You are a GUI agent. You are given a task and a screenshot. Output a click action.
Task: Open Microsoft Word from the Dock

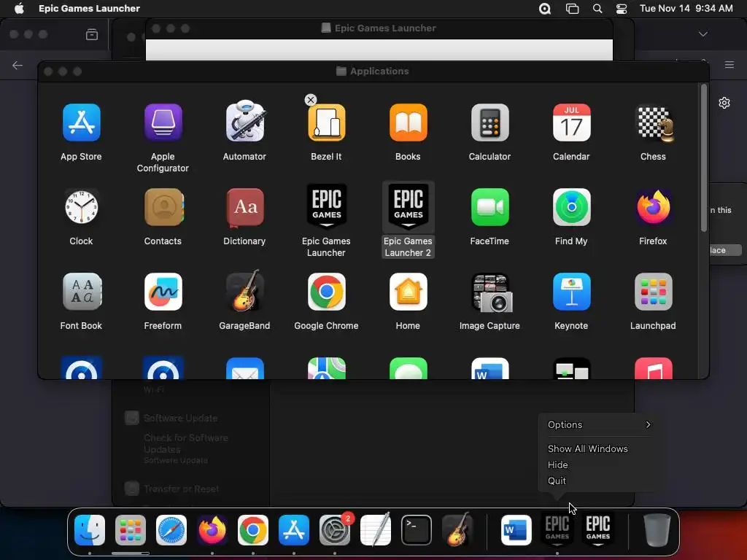pos(516,530)
